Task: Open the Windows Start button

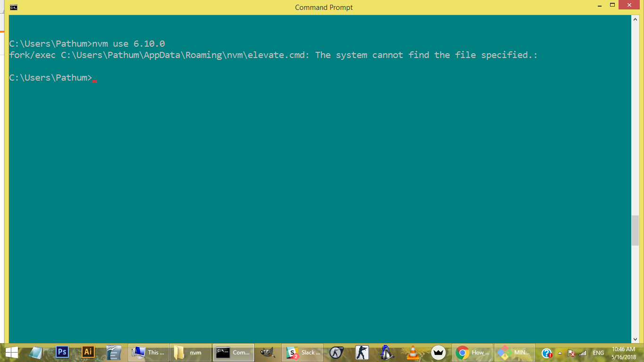Action: pyautogui.click(x=12, y=353)
